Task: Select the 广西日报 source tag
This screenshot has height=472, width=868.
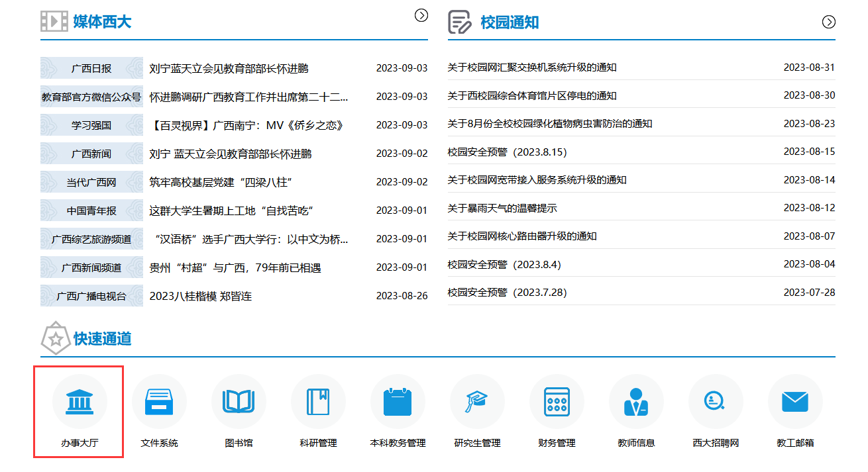Action: point(91,68)
